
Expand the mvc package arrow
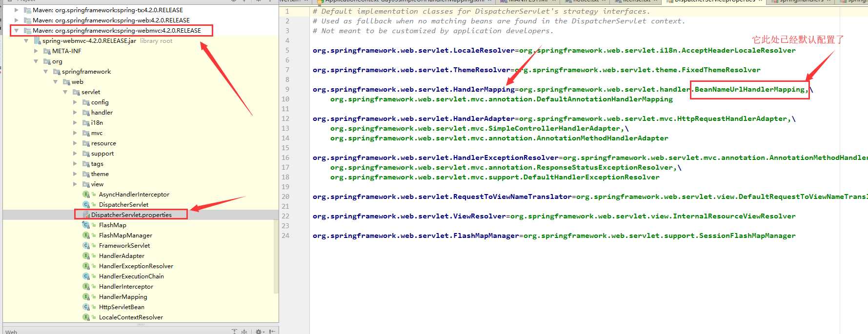[75, 133]
